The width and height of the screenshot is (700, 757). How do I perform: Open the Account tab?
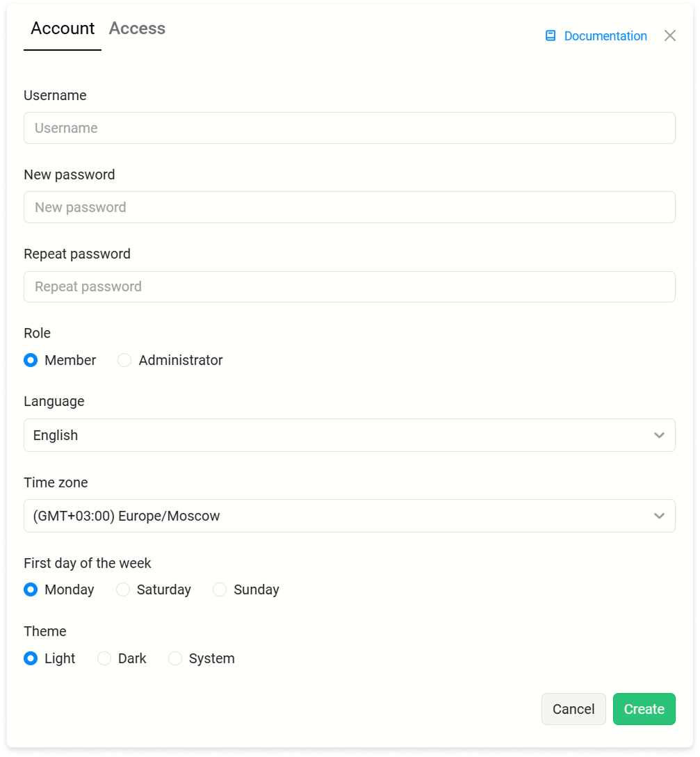click(63, 29)
